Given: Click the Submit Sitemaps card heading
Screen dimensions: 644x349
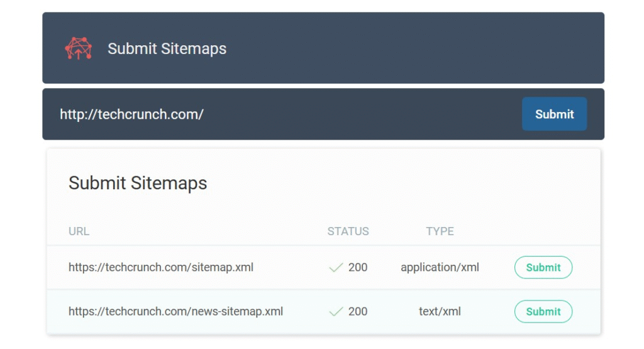Looking at the screenshot, I should [x=138, y=183].
